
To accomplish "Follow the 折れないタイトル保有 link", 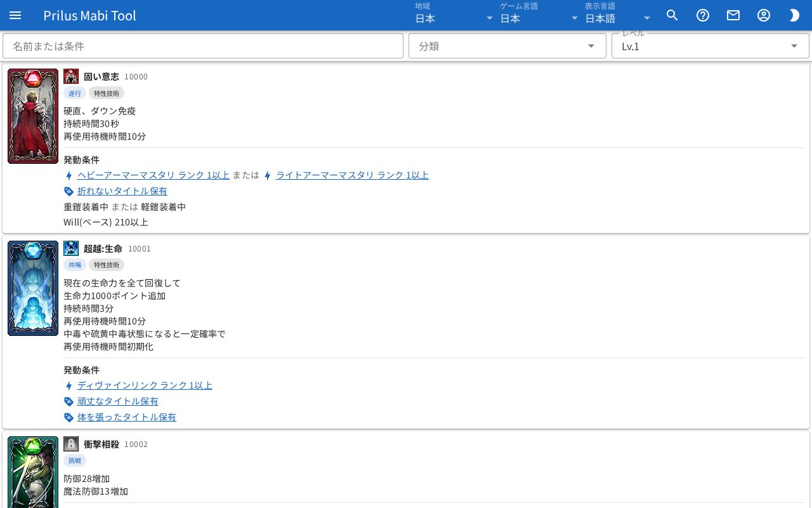I will [122, 191].
